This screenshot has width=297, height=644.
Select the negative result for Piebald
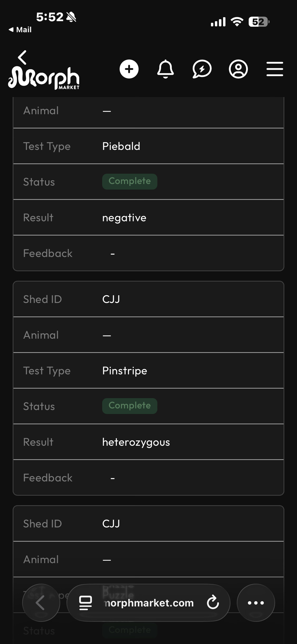pos(124,218)
